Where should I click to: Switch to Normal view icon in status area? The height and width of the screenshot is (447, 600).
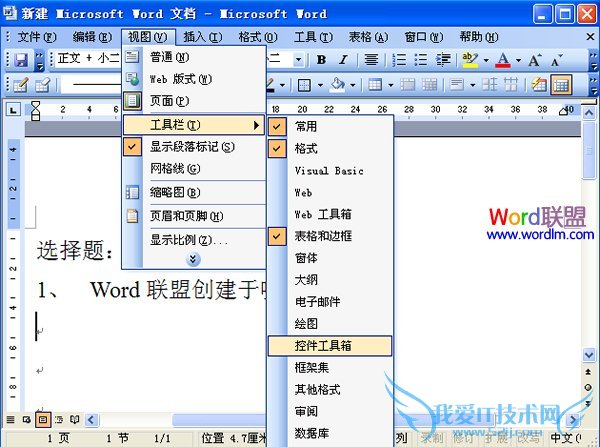tap(10, 420)
